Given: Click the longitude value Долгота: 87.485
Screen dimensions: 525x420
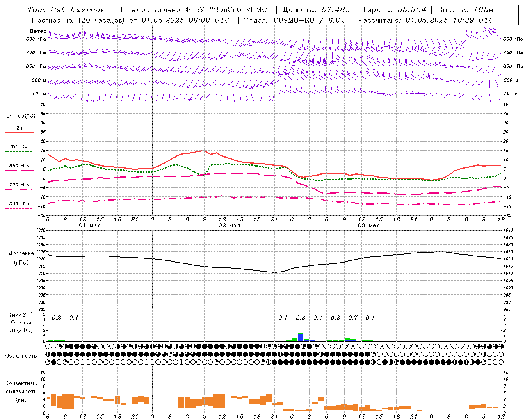Looking at the screenshot, I should (x=316, y=10).
